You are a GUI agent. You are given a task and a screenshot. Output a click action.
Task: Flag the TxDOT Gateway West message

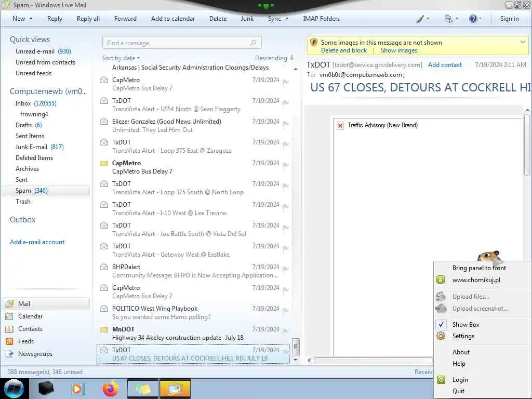[x=285, y=249]
